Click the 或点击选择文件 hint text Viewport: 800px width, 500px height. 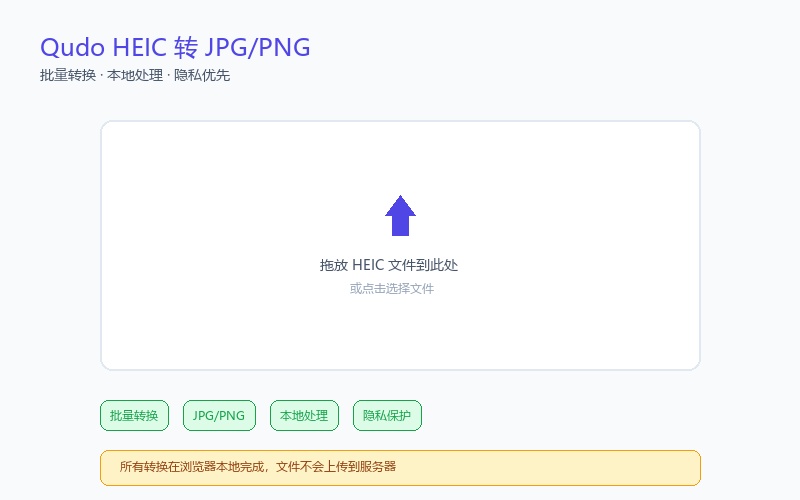tap(392, 289)
